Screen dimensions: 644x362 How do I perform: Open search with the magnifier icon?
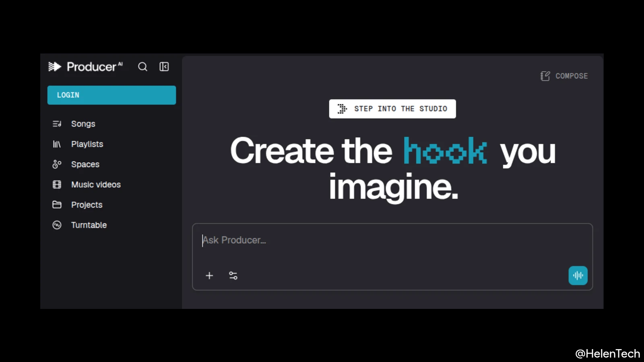pyautogui.click(x=142, y=67)
